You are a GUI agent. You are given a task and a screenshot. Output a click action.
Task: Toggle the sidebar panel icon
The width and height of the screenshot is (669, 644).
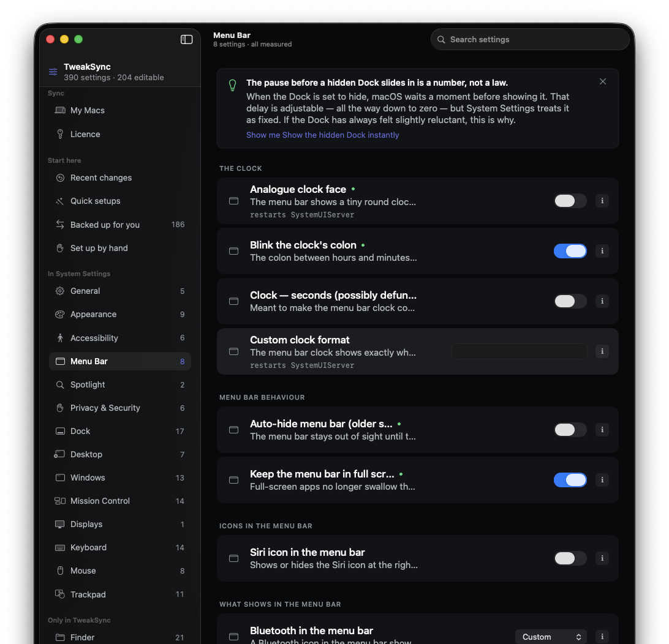[186, 39]
